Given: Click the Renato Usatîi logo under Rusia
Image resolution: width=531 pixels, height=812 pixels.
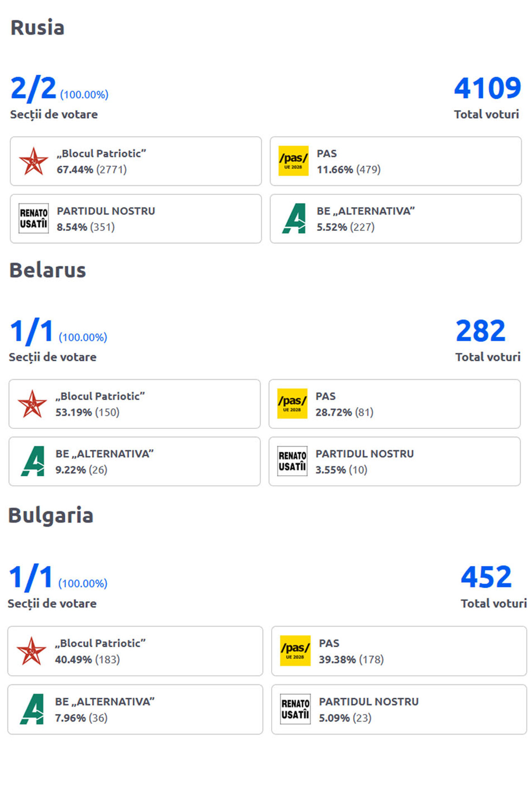Looking at the screenshot, I should tap(33, 218).
